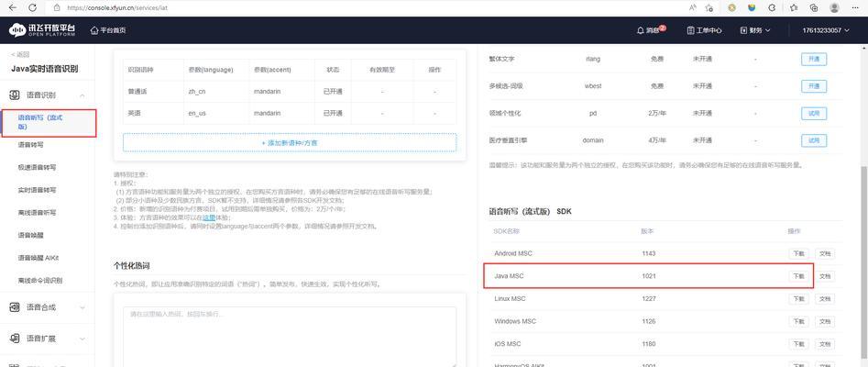Select 离线语音听写 in the sidebar
This screenshot has height=367, width=868.
click(37, 212)
